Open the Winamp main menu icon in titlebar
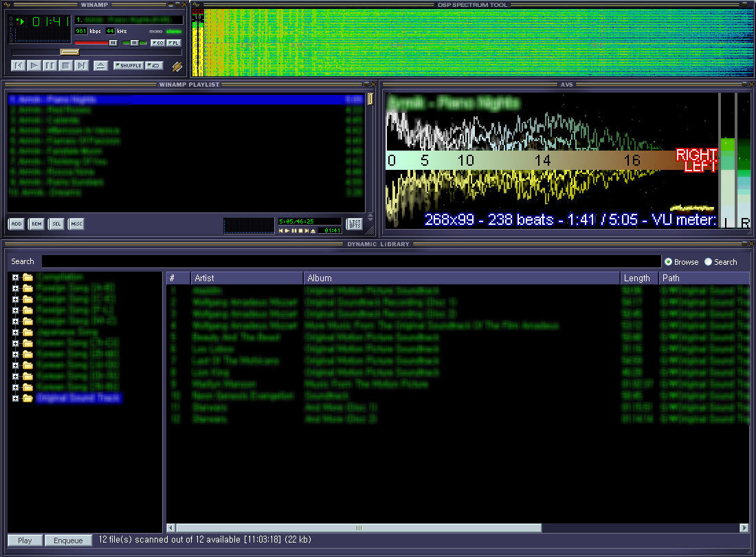Image resolution: width=756 pixels, height=557 pixels. pyautogui.click(x=7, y=5)
